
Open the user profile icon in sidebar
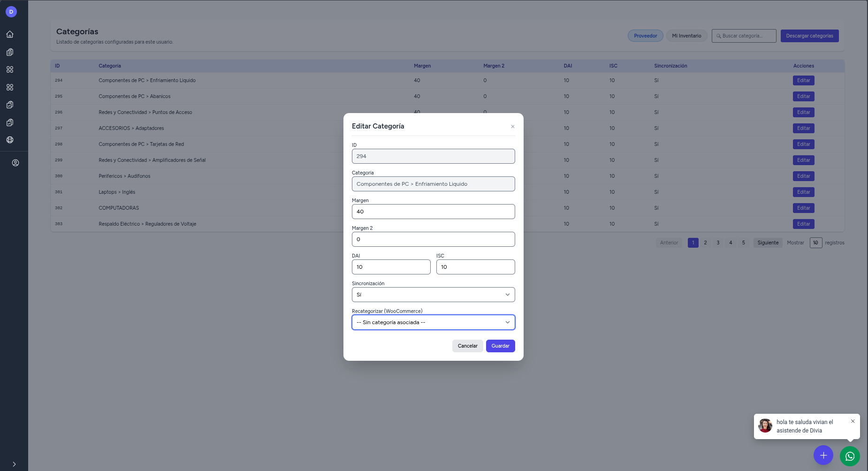(15, 163)
